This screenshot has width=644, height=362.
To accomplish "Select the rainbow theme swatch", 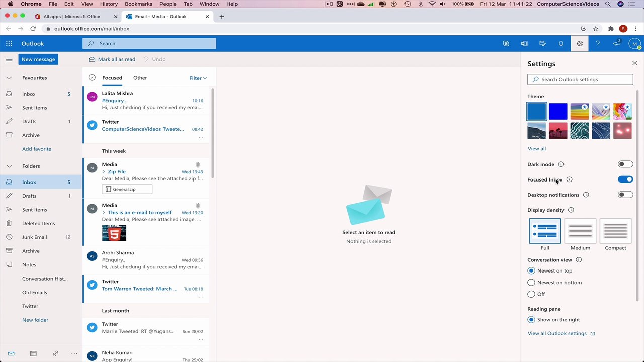I will click(580, 111).
